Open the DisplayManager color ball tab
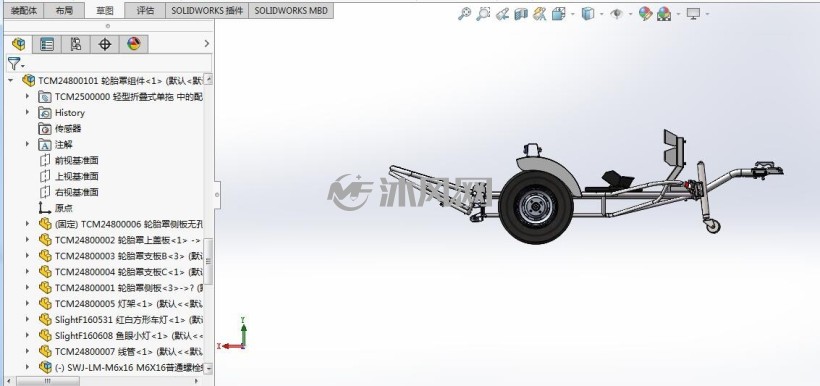Screen dimensions: 820x386 [134, 44]
